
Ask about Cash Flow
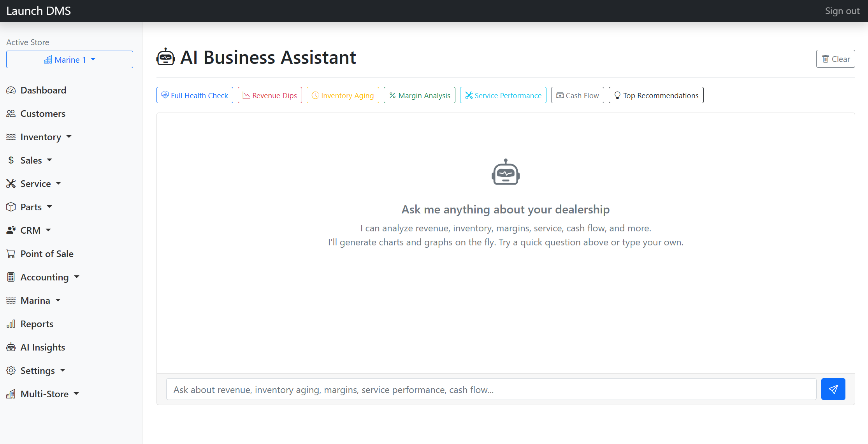578,95
